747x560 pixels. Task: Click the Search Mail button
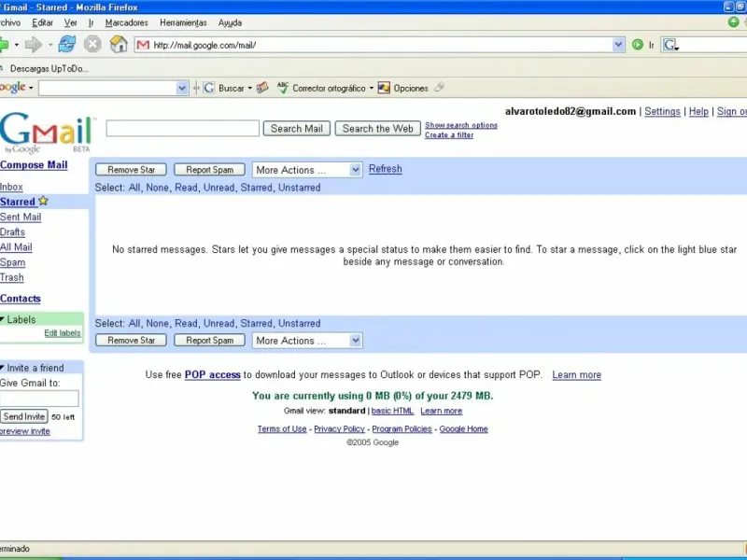tap(297, 129)
